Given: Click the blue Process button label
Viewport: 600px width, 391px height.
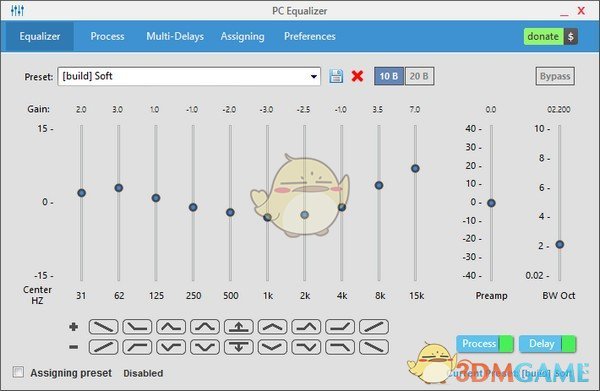Looking at the screenshot, I should click(479, 344).
